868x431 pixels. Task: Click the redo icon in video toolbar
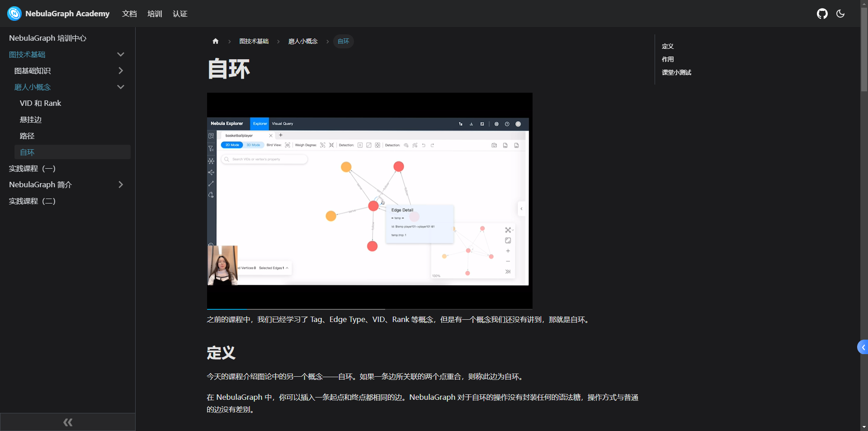[432, 145]
